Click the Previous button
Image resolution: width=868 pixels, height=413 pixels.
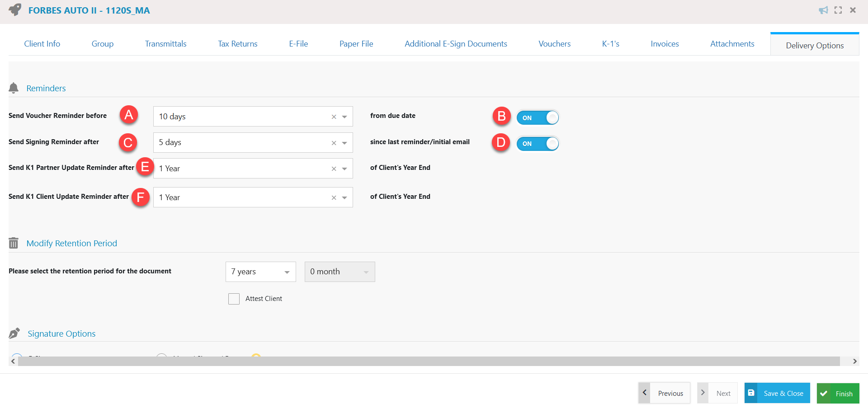pyautogui.click(x=670, y=393)
